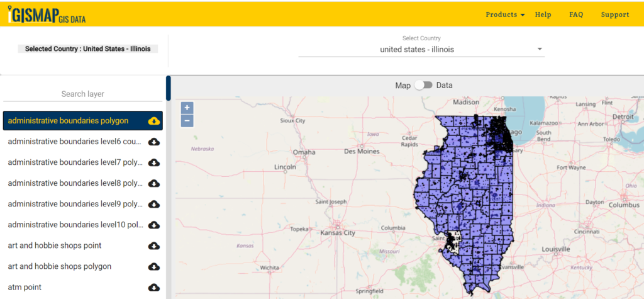Viewport: 644px width, 299px height.
Task: Download the atm point layer
Action: pyautogui.click(x=153, y=287)
